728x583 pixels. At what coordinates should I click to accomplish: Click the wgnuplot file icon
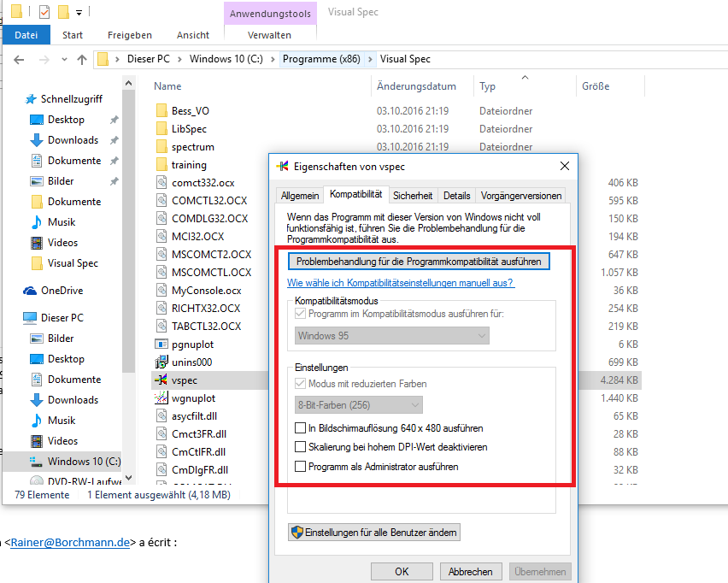click(162, 398)
